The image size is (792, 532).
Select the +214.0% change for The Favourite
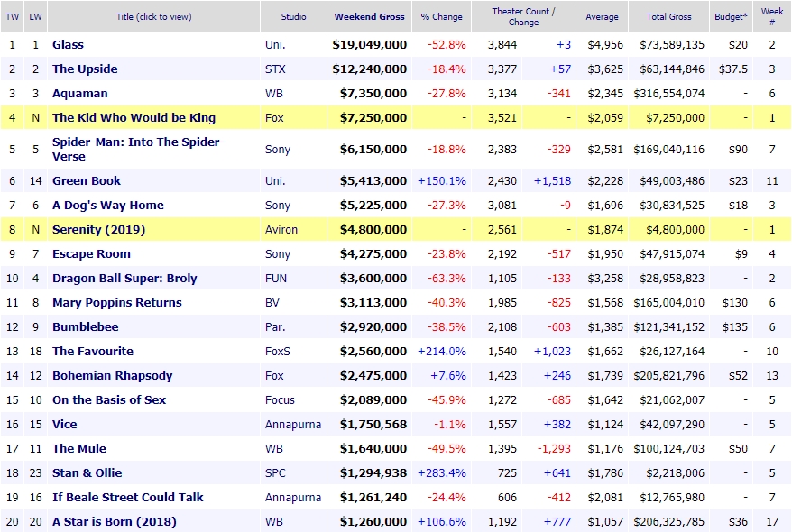coord(442,352)
